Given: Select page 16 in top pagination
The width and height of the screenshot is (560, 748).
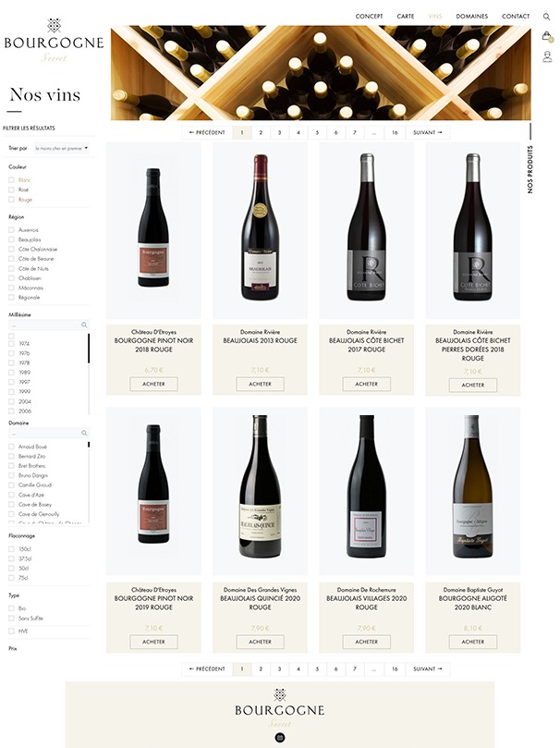Looking at the screenshot, I should (395, 132).
